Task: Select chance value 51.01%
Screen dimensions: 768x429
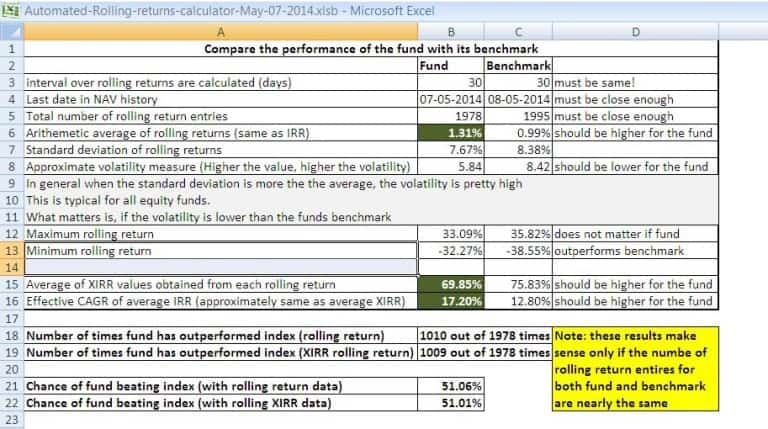Action: click(x=451, y=403)
